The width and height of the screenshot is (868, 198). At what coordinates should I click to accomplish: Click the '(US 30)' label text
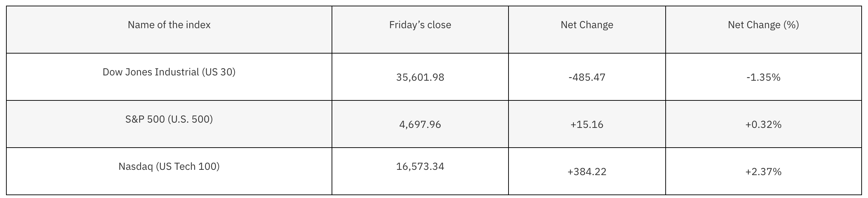pyautogui.click(x=219, y=72)
